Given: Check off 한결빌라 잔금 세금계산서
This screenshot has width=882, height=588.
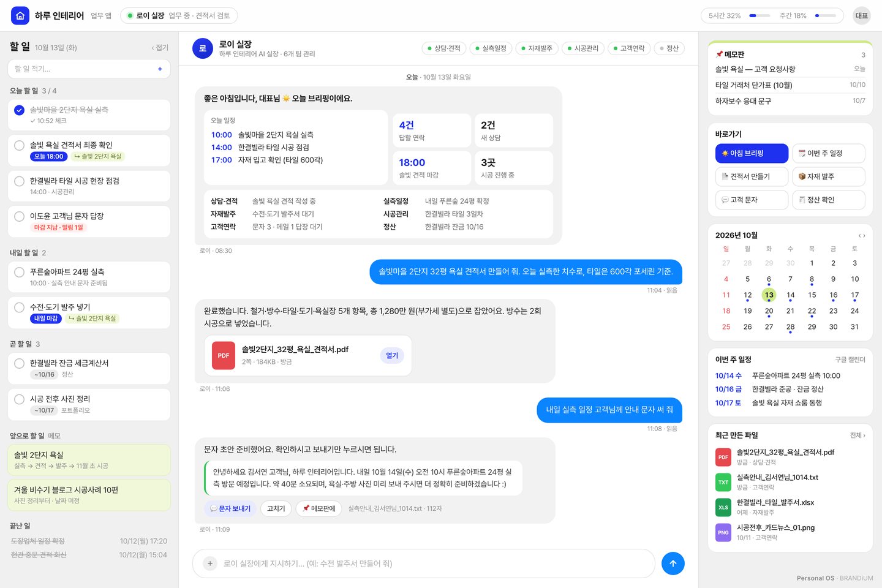Looking at the screenshot, I should pyautogui.click(x=20, y=363).
